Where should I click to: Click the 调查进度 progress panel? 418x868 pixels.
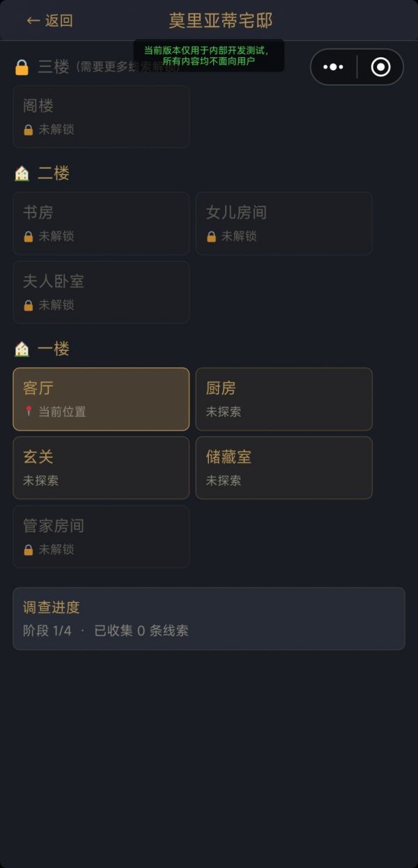[208, 618]
